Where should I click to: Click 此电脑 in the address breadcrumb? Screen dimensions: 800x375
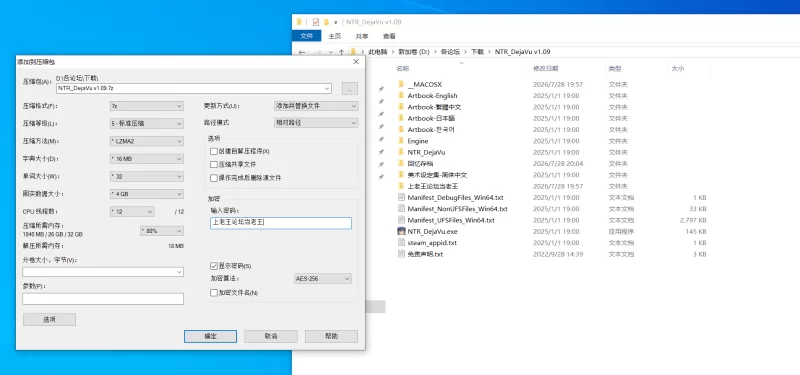click(378, 52)
